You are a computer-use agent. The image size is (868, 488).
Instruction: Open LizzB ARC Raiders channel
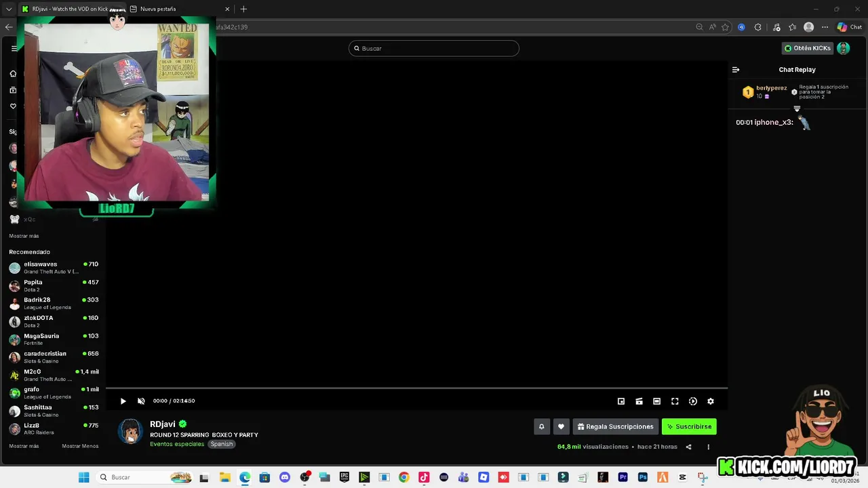(x=54, y=428)
